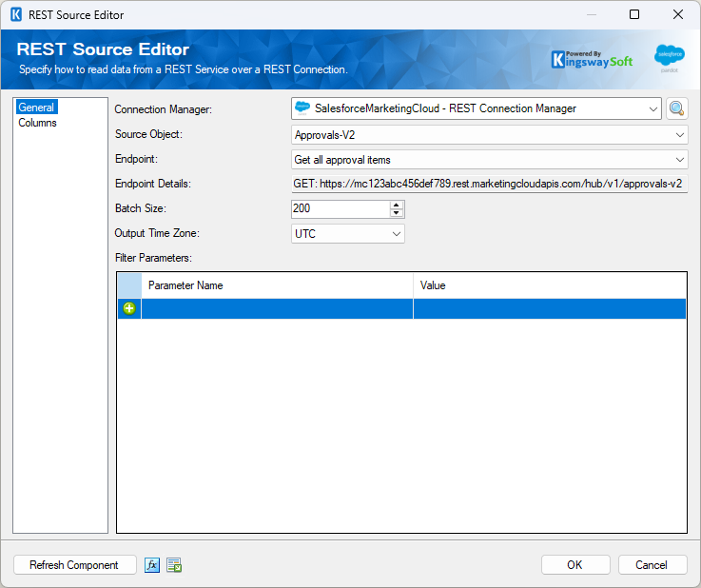Click the Salesforce cloud logo in the banner
The width and height of the screenshot is (701, 588).
click(669, 58)
